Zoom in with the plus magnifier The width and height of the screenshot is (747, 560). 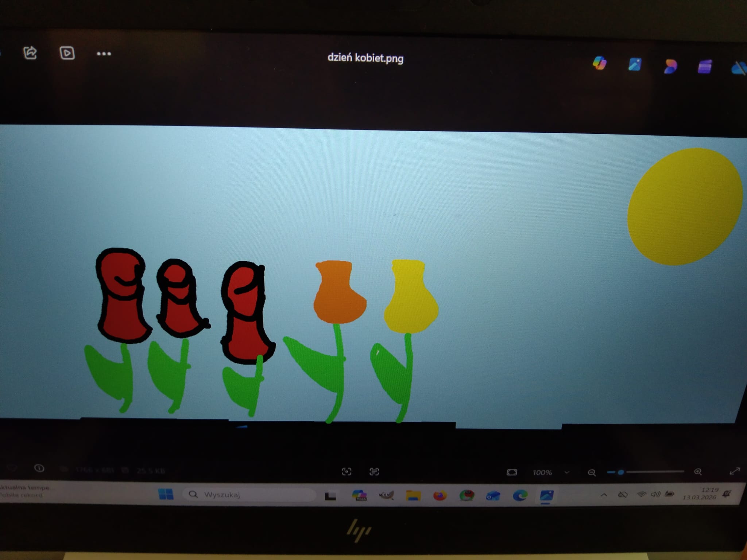tap(698, 472)
